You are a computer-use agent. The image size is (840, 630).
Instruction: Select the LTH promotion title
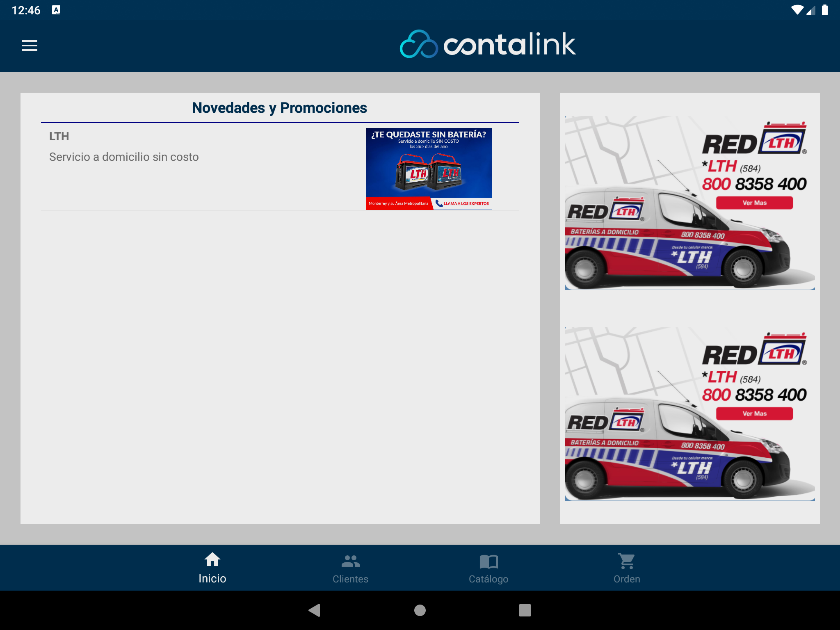pos(59,137)
